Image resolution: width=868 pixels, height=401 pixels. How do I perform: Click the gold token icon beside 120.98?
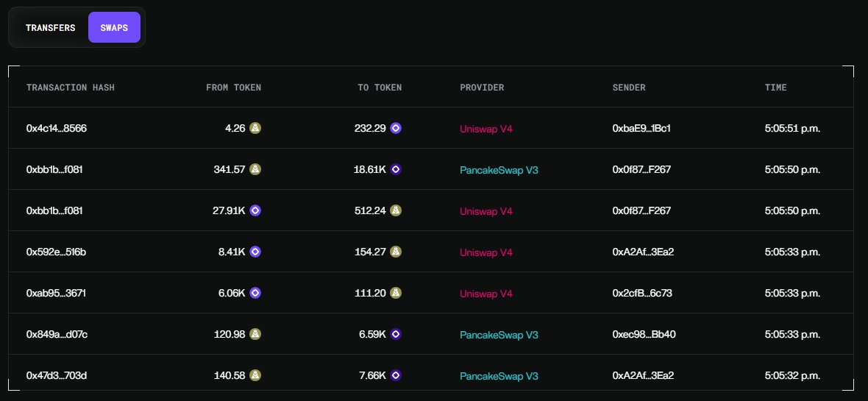[x=255, y=334]
